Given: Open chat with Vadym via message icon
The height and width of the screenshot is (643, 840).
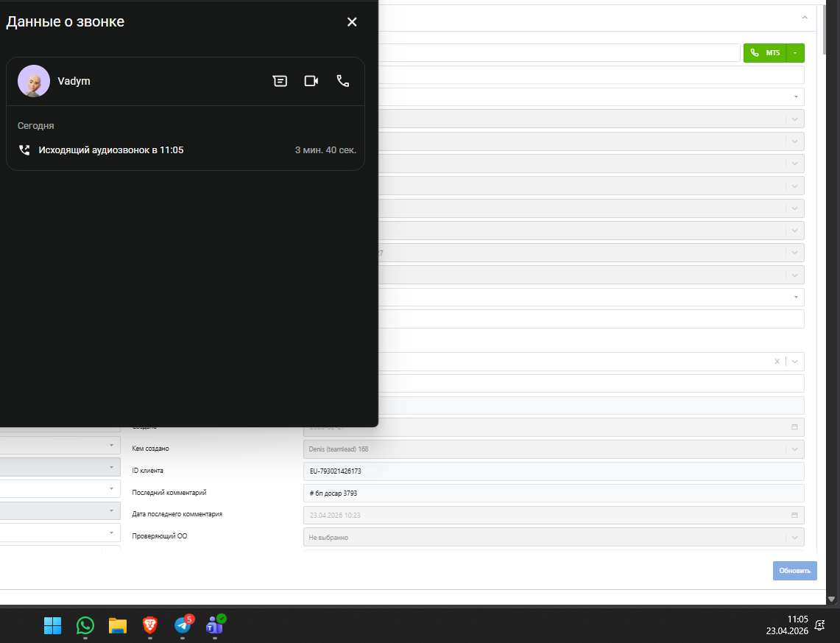Looking at the screenshot, I should pyautogui.click(x=280, y=81).
